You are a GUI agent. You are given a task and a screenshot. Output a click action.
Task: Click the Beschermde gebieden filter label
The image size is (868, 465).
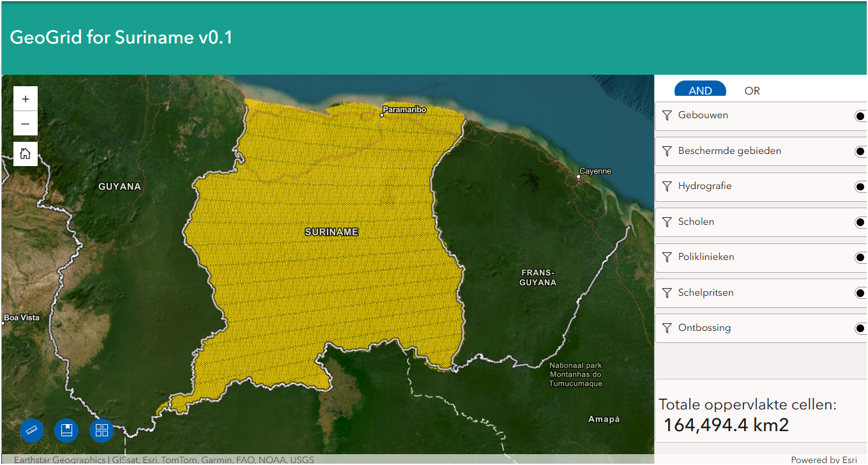(729, 151)
